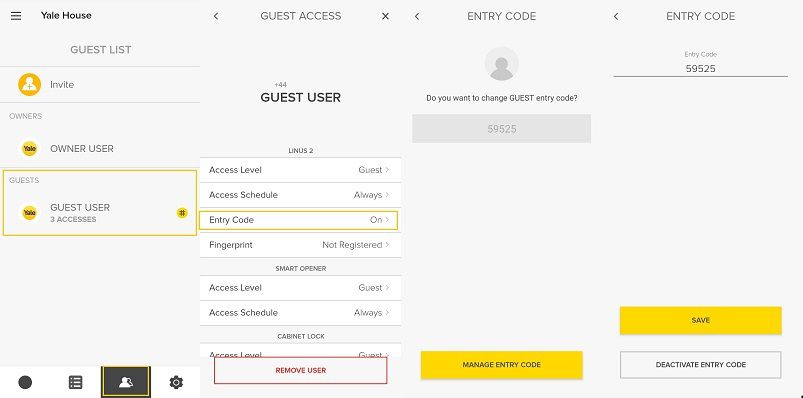Viewport: 803px width, 398px height.
Task: Click the yellow SAVE button
Action: click(x=701, y=321)
